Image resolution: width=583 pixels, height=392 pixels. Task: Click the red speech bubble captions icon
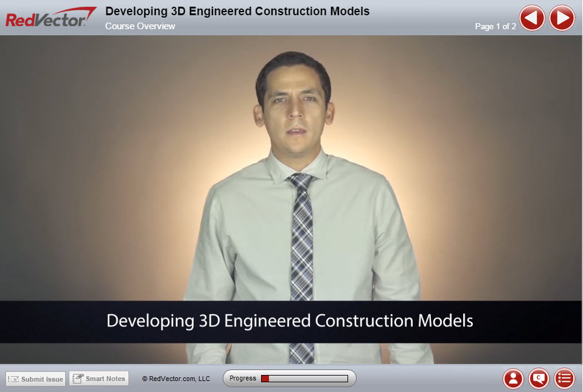tap(537, 378)
